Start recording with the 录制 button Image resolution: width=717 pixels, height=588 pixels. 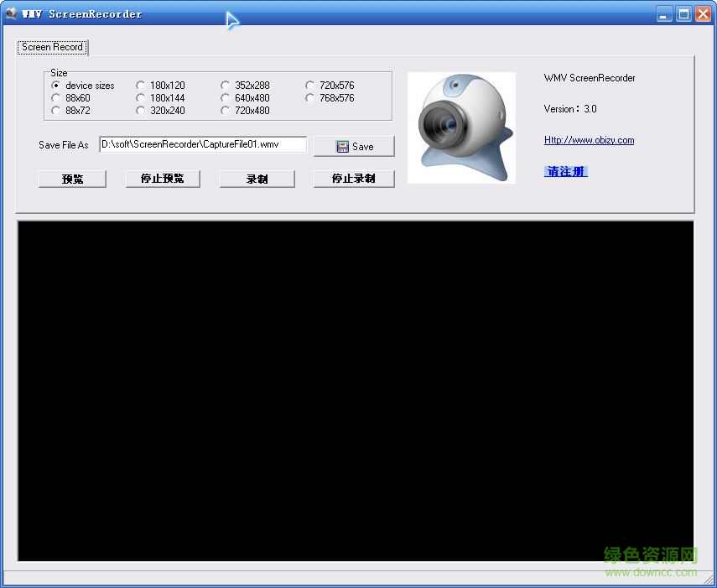click(x=257, y=179)
